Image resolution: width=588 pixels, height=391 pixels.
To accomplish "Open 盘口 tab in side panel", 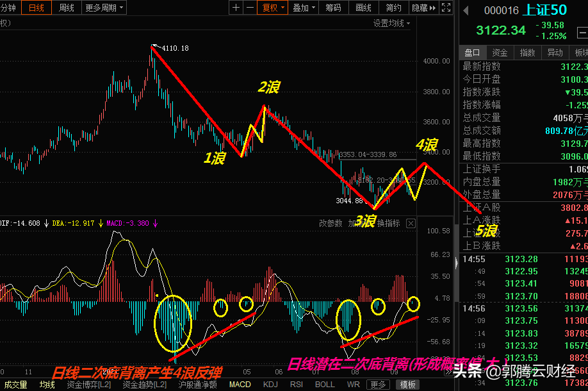I will [473, 53].
